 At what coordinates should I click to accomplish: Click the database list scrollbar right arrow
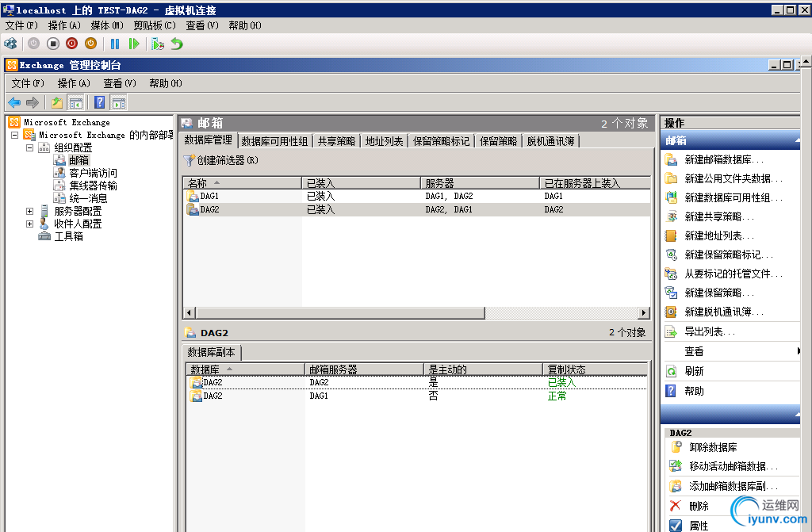(644, 312)
